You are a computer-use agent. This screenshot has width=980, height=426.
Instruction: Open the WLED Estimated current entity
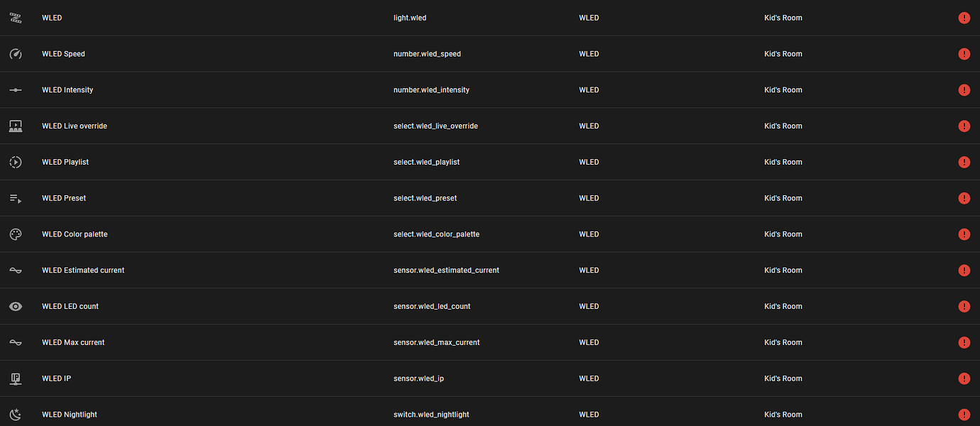[x=83, y=271]
